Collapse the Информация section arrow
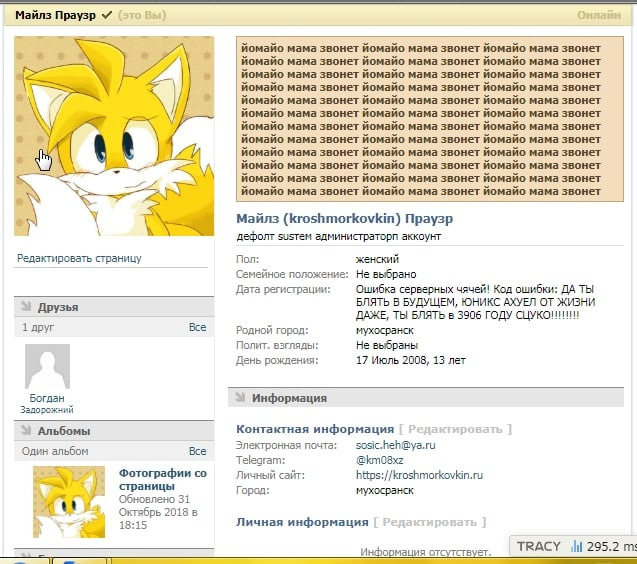This screenshot has width=637, height=564. (x=240, y=397)
